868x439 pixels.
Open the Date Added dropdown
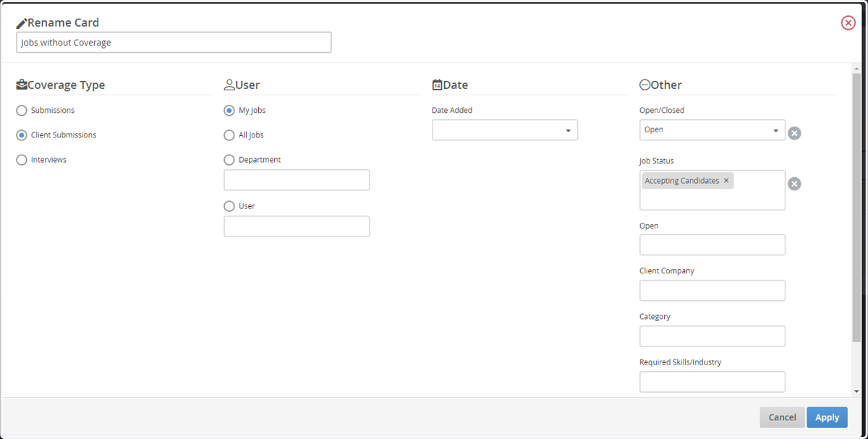[505, 130]
